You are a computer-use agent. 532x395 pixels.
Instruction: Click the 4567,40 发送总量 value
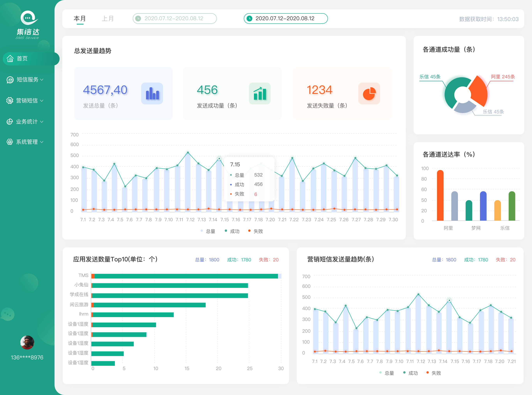pos(105,90)
